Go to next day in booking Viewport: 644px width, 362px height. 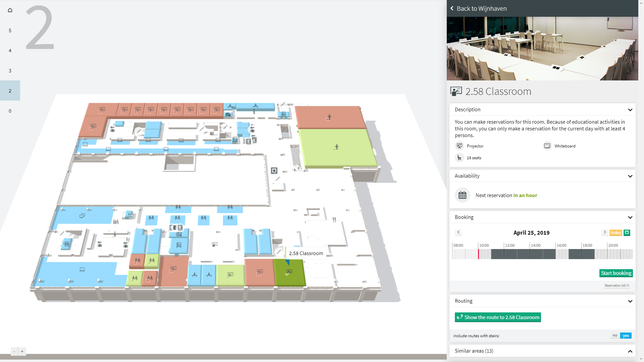click(x=605, y=232)
